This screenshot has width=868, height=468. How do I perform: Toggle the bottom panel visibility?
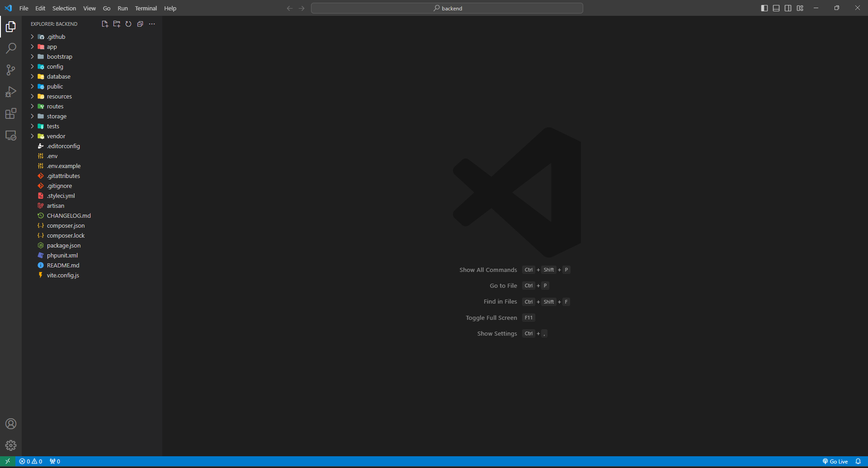(776, 8)
